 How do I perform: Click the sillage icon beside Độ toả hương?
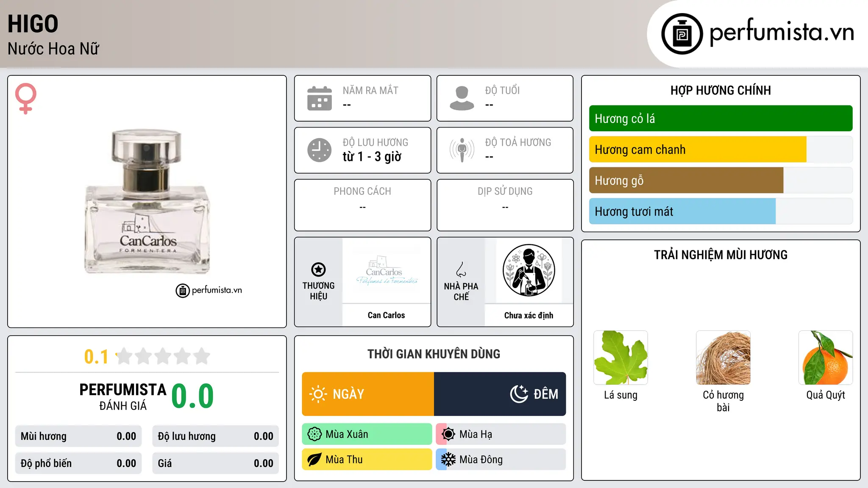point(462,150)
